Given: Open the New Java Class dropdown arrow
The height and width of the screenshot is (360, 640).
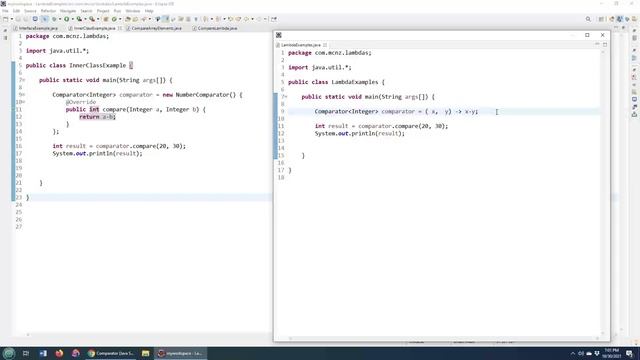Looking at the screenshot, I should pyautogui.click(x=120, y=19).
